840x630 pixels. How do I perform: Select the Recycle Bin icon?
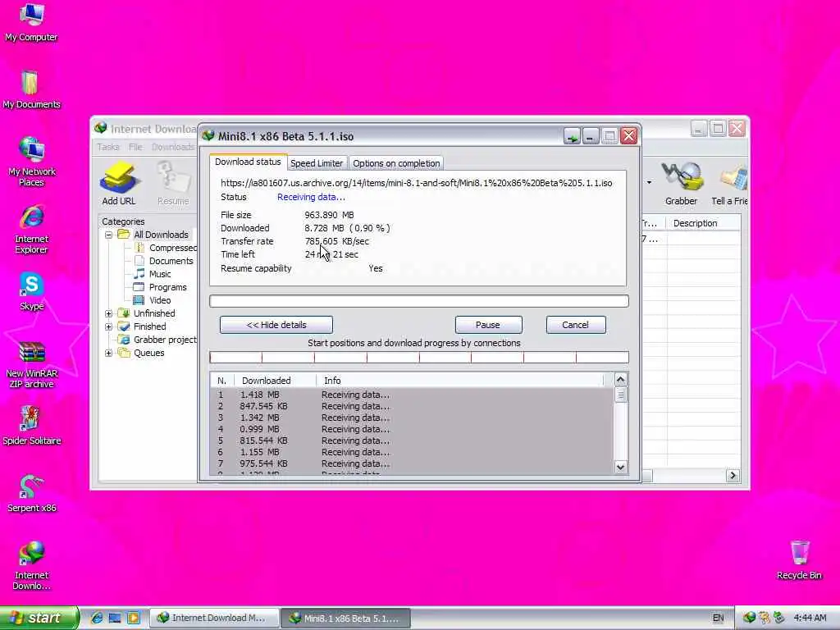799,559
